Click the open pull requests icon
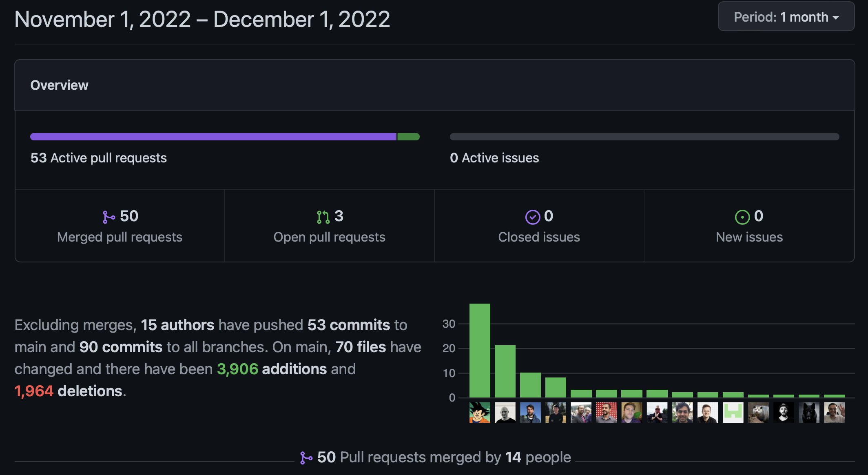The height and width of the screenshot is (475, 868). point(323,217)
